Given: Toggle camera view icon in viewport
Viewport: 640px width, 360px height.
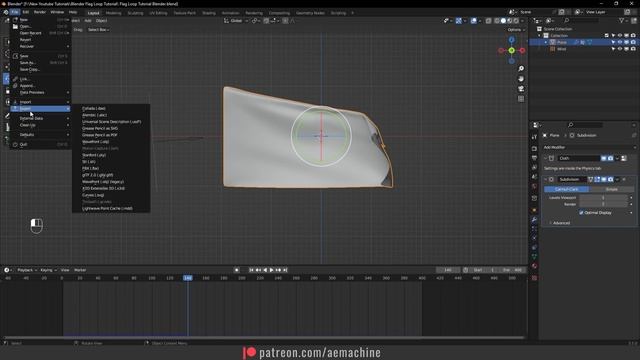Looking at the screenshot, I should point(521,89).
